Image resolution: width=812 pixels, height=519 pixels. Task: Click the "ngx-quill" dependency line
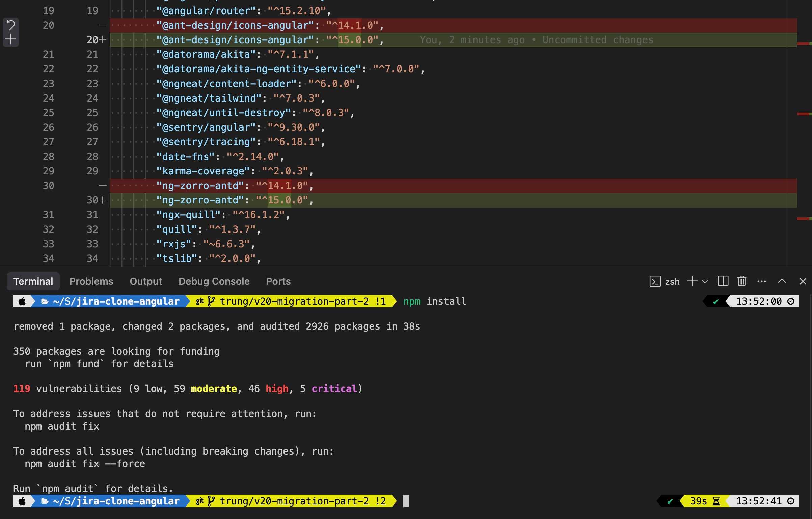click(x=223, y=215)
